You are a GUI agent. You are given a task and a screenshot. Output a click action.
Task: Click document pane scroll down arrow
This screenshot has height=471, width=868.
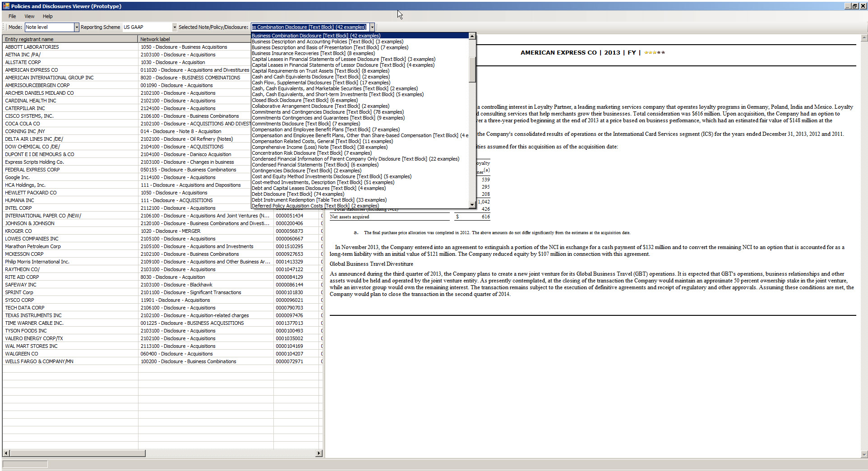tap(864, 454)
